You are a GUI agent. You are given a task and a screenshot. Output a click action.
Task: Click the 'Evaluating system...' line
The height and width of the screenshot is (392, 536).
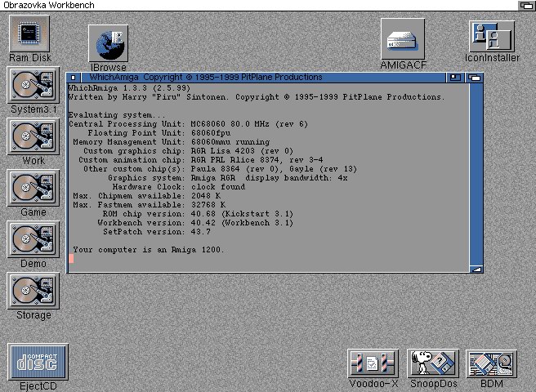[117, 115]
